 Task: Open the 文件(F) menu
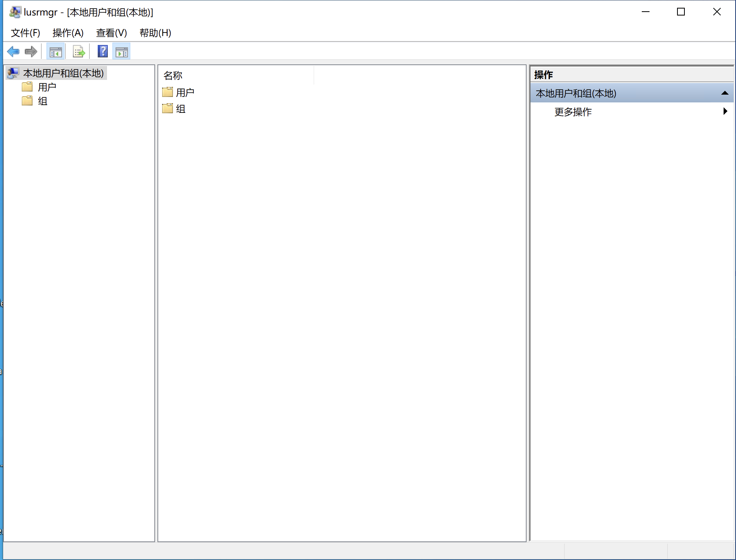tap(25, 33)
